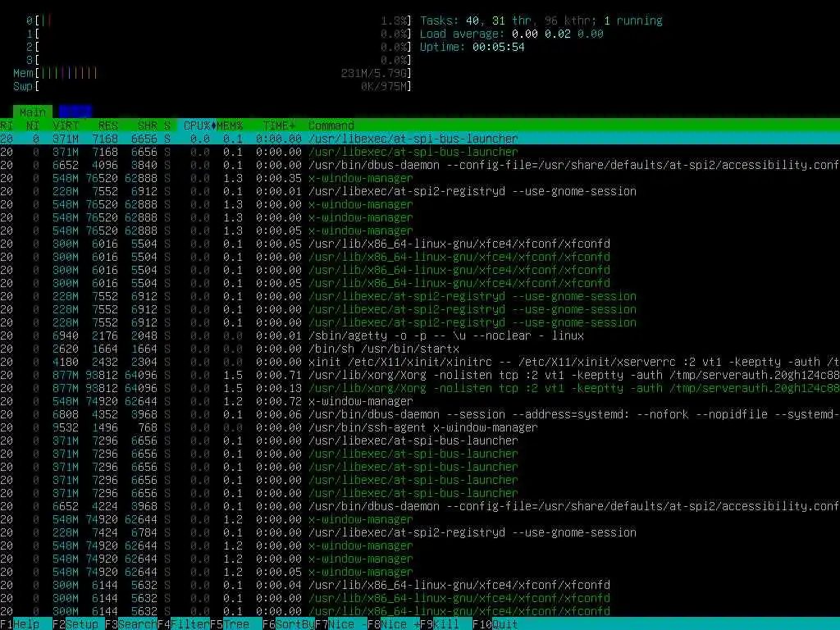Click the TIME value 0:00.06
The width and height of the screenshot is (840, 630).
279,414
